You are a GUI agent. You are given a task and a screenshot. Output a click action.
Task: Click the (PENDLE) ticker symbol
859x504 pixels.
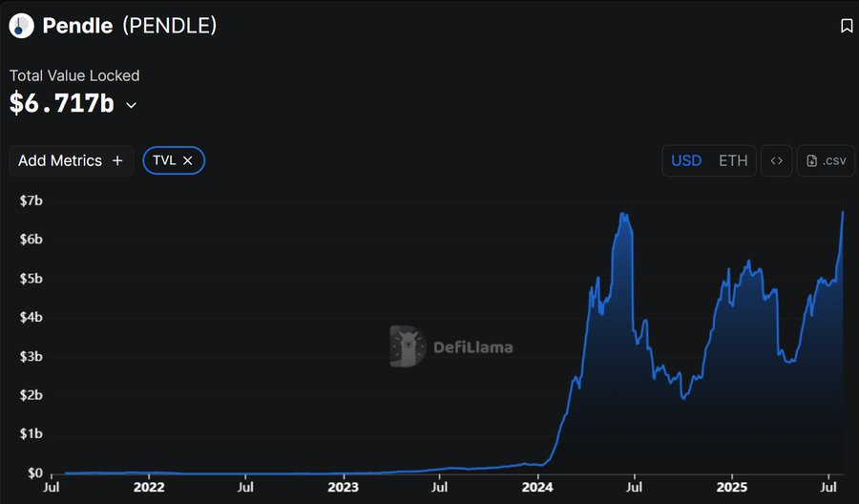169,26
